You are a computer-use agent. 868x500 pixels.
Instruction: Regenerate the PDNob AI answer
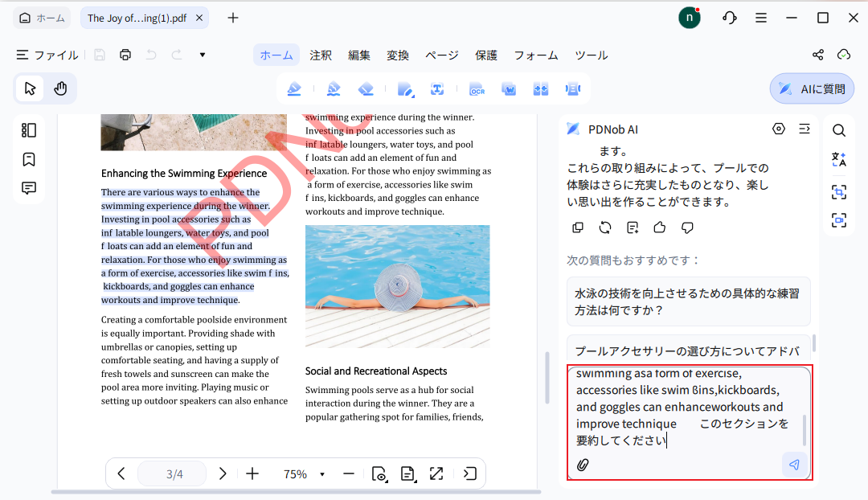pyautogui.click(x=605, y=227)
